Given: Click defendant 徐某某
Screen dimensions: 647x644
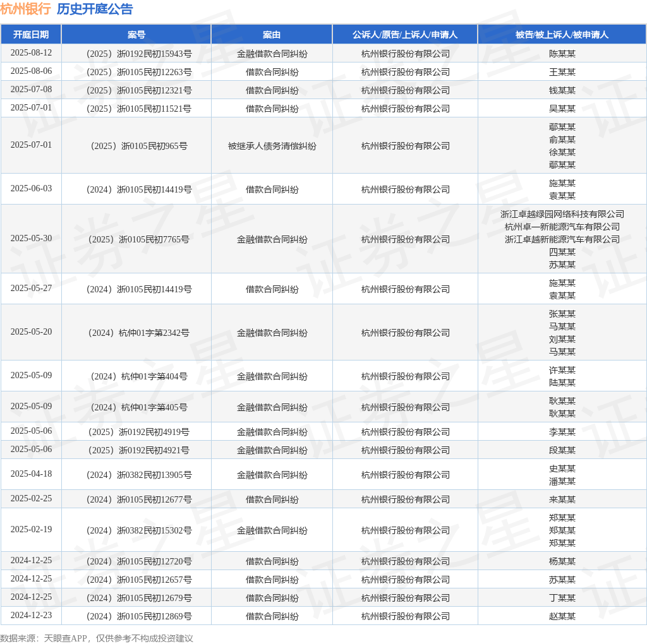Looking at the screenshot, I should click(x=562, y=152).
